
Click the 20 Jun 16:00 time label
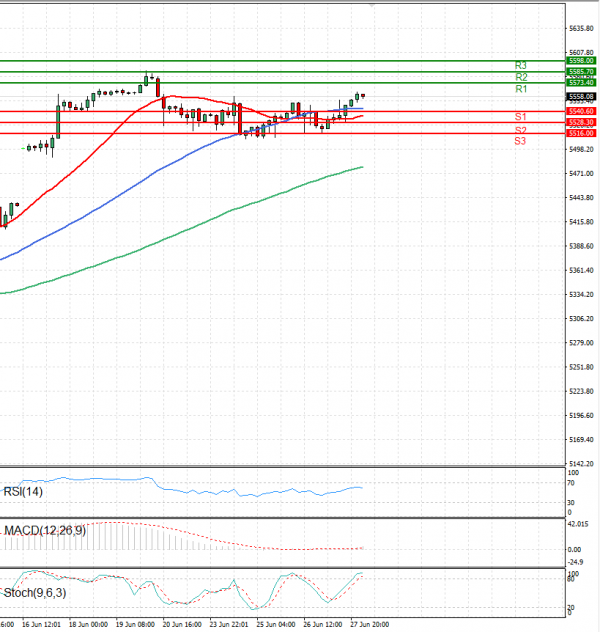click(x=182, y=625)
